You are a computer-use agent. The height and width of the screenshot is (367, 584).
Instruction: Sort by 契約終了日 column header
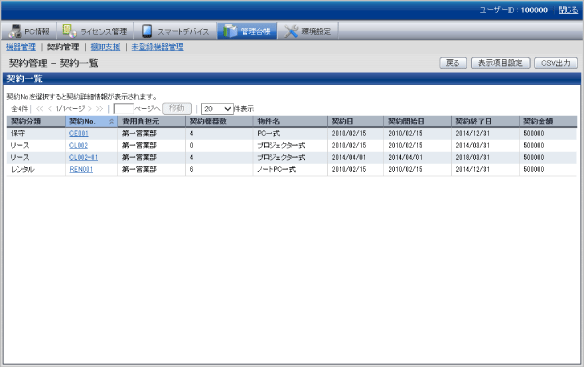tap(485, 121)
